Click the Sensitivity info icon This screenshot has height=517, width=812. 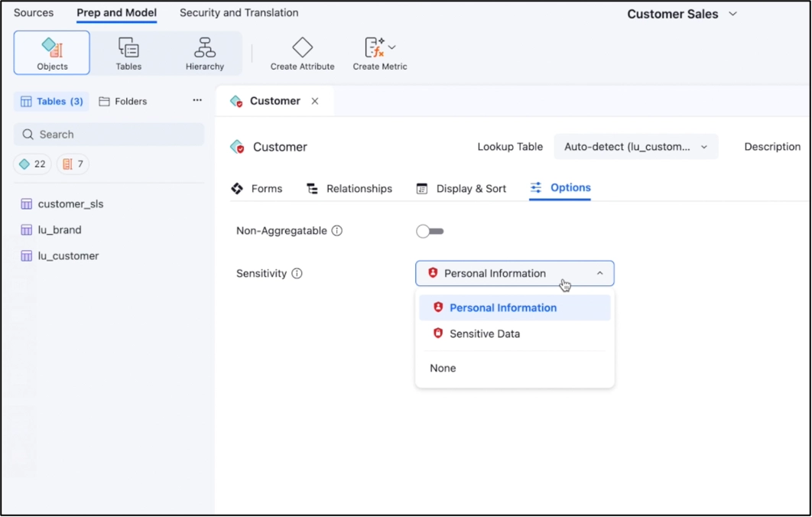297,274
